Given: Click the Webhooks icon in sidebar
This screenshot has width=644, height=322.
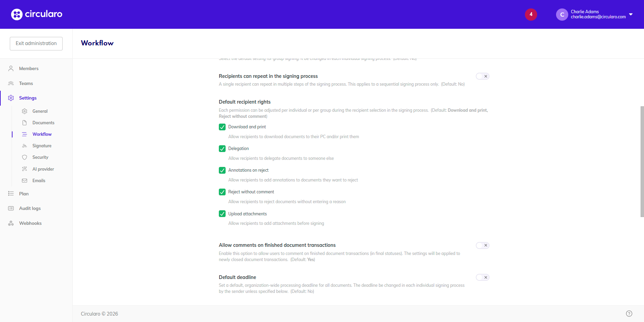Looking at the screenshot, I should (x=11, y=223).
